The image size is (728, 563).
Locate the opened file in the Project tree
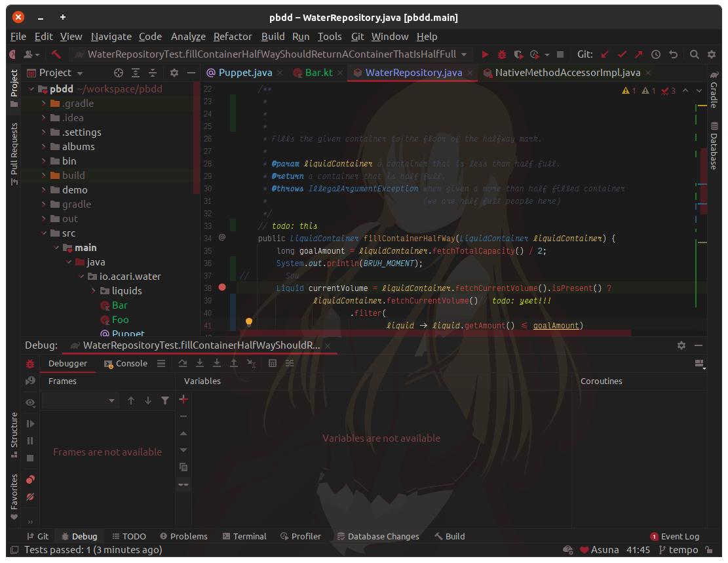tap(119, 73)
